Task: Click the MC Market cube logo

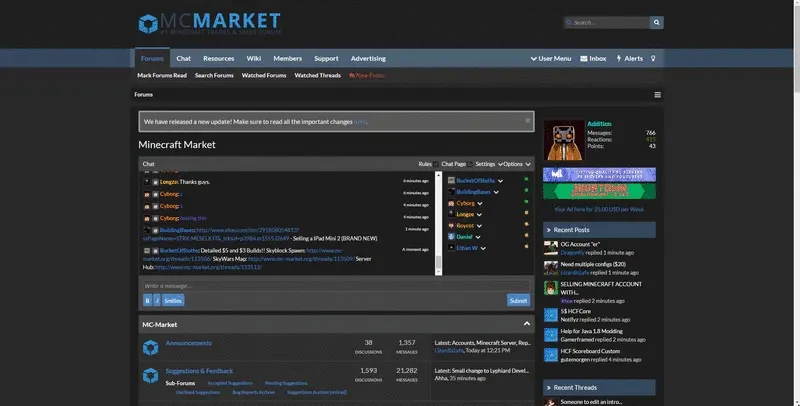Action: tap(148, 23)
